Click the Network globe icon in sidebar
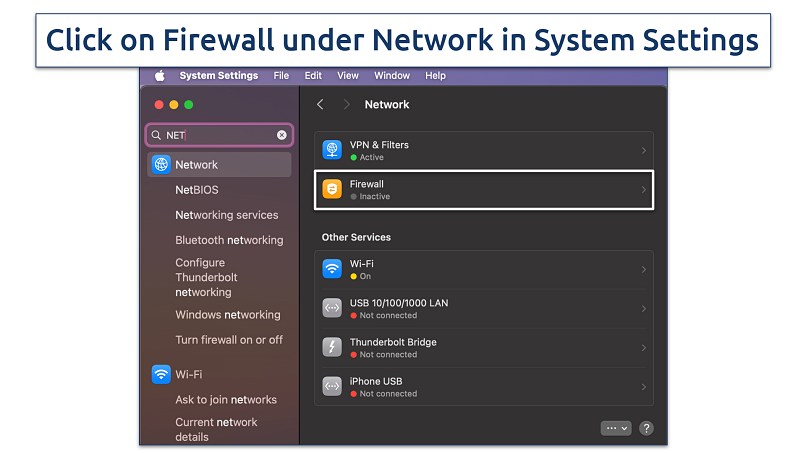 (x=161, y=165)
